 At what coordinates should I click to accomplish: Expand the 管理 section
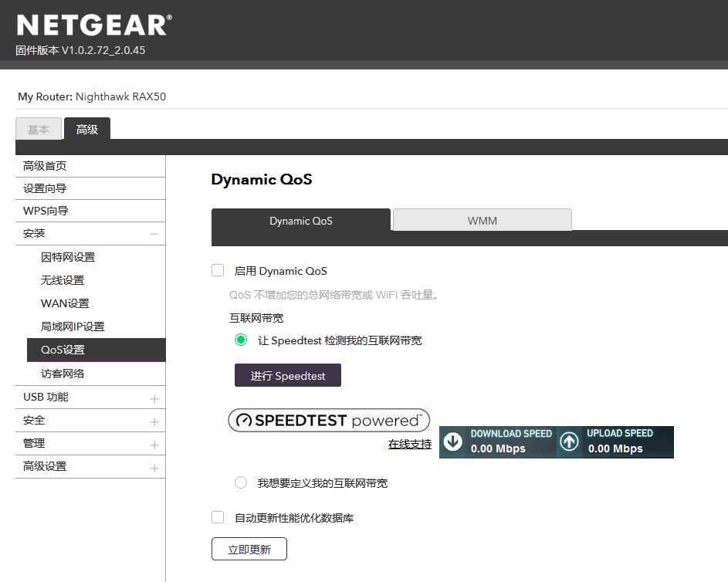click(154, 445)
